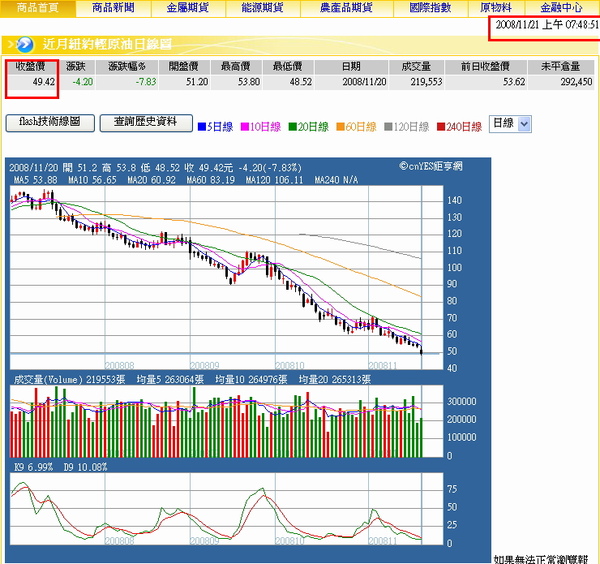Screen dimensions: 600x564
Task: Open the 商品新聞 tab
Action: click(x=112, y=8)
